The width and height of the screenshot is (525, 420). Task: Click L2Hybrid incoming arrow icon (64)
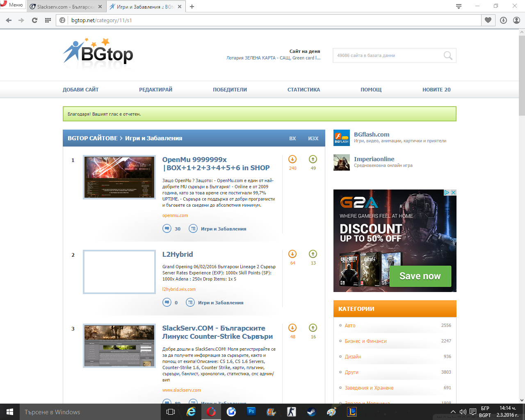[292, 254]
